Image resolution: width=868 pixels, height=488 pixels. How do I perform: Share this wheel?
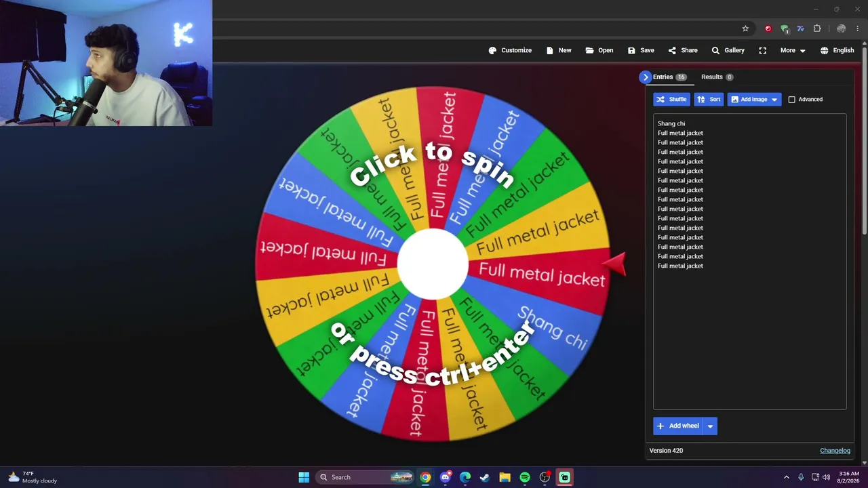(x=683, y=50)
